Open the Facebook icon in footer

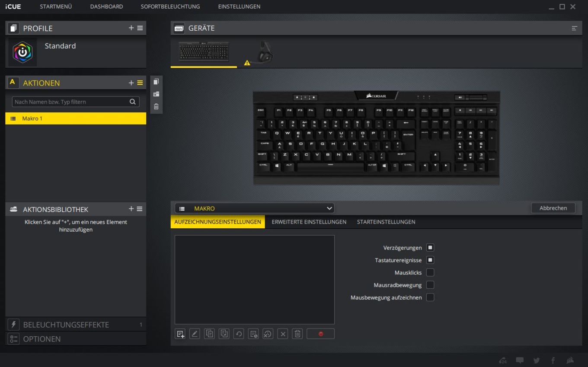point(553,360)
